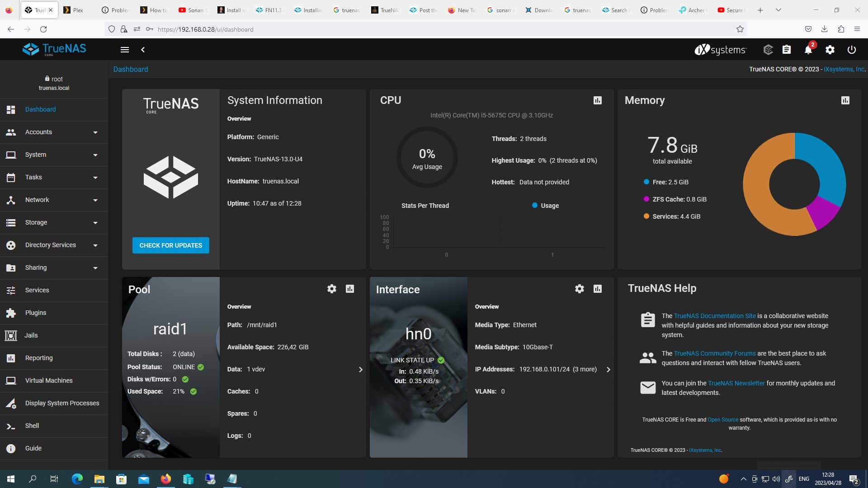Click the Dashboard breadcrumb link
The width and height of the screenshot is (868, 488).
click(x=131, y=69)
